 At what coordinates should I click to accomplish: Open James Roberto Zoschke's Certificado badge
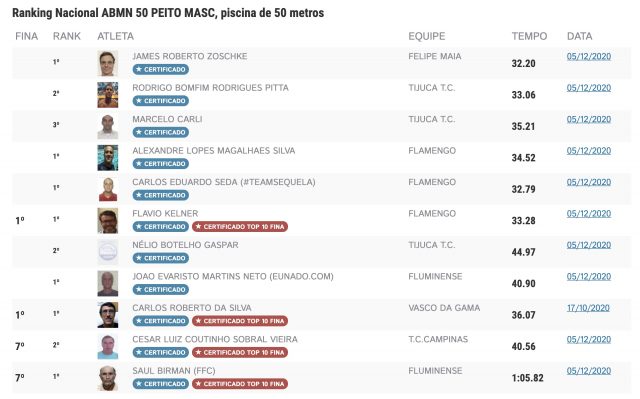(160, 69)
